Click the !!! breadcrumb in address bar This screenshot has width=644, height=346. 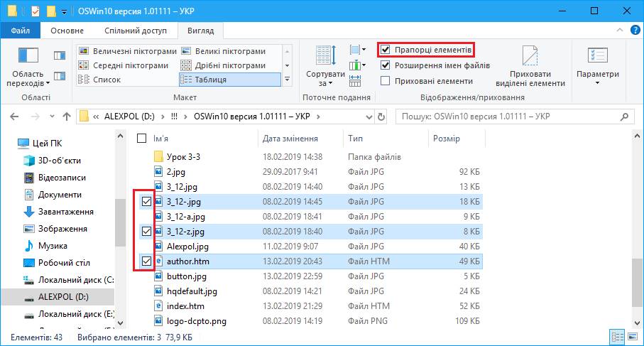tap(174, 117)
